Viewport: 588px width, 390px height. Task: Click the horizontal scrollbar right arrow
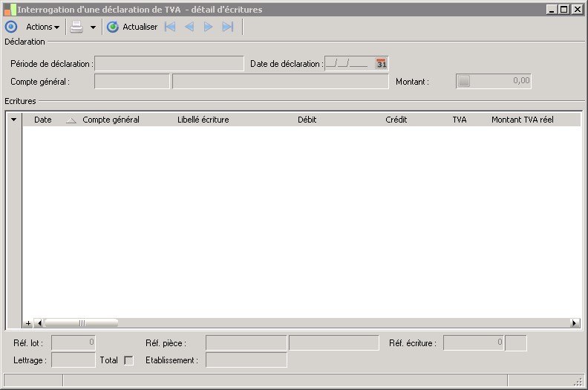coord(574,323)
